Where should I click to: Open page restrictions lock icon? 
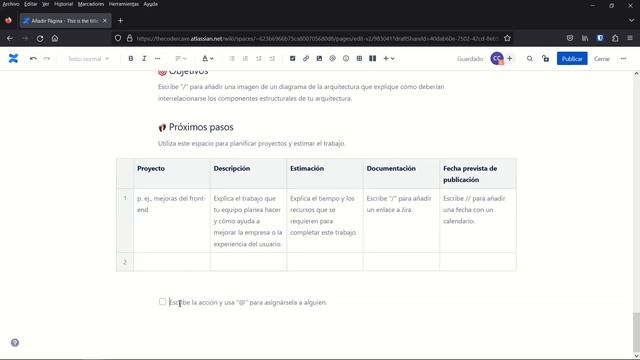546,59
